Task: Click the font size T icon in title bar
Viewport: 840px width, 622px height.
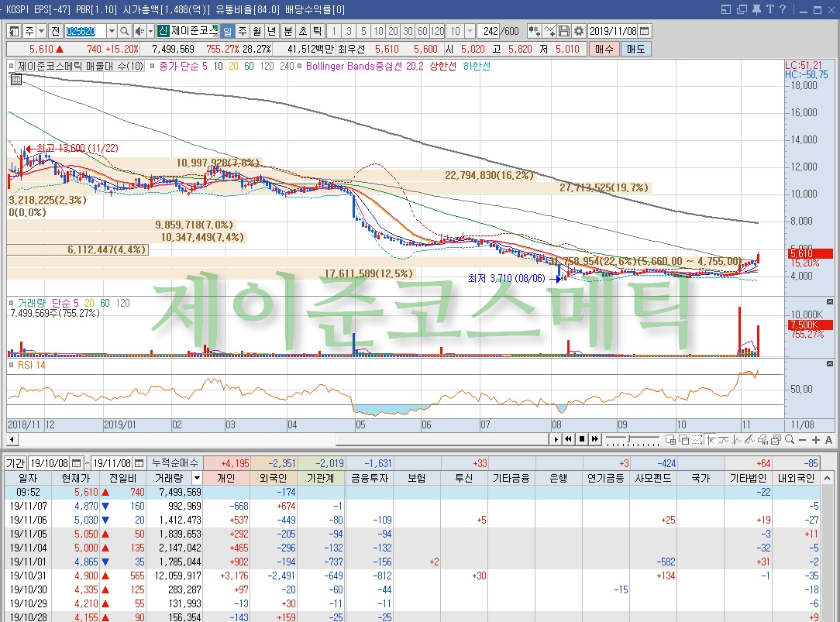Action: [x=769, y=9]
